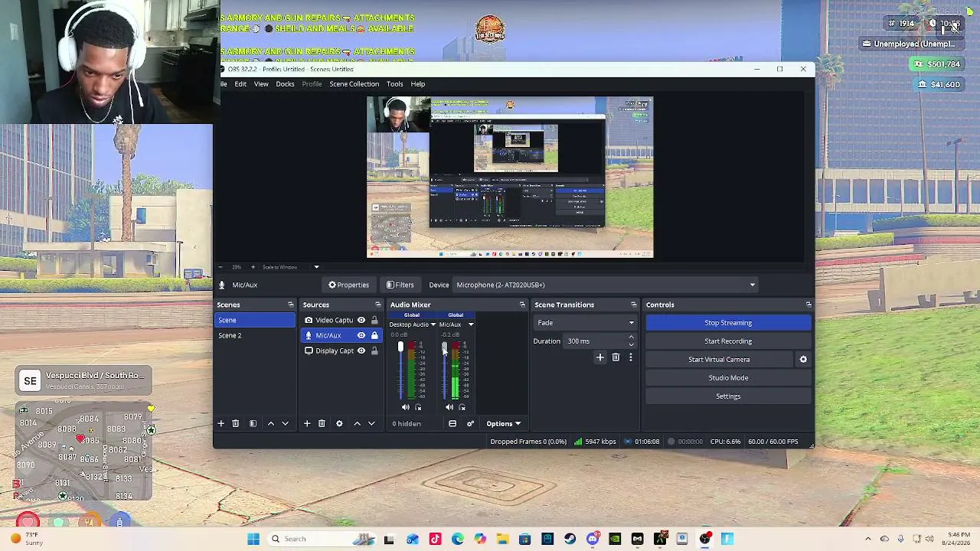Viewport: 980px width, 551px height.
Task: Move the selected source up
Action: 357,423
